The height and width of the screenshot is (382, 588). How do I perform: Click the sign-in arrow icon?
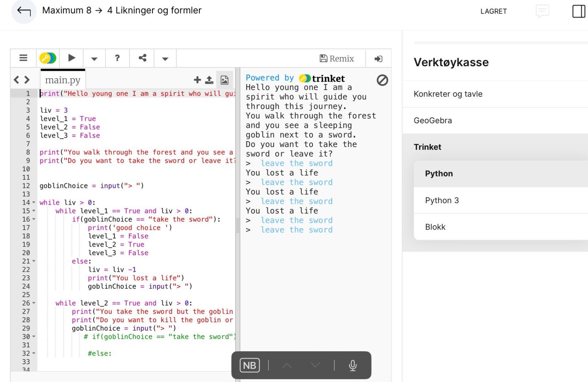point(378,58)
